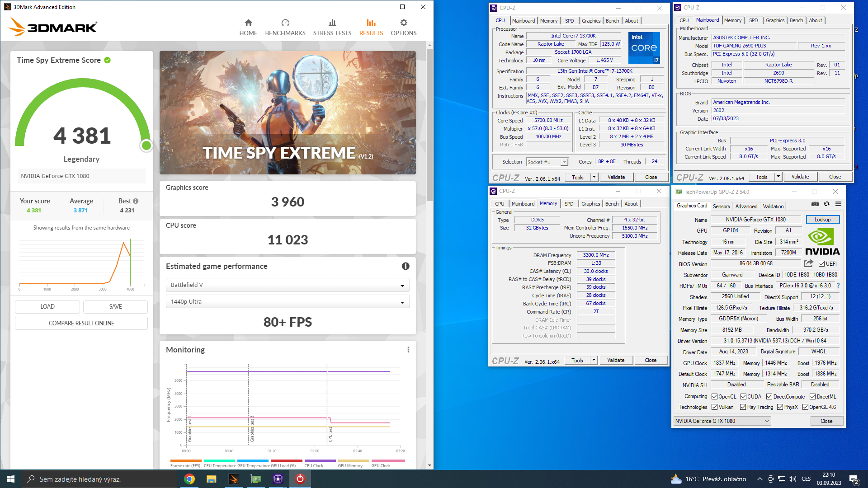Open the notification center icon
This screenshot has height=488, width=868.
click(854, 479)
